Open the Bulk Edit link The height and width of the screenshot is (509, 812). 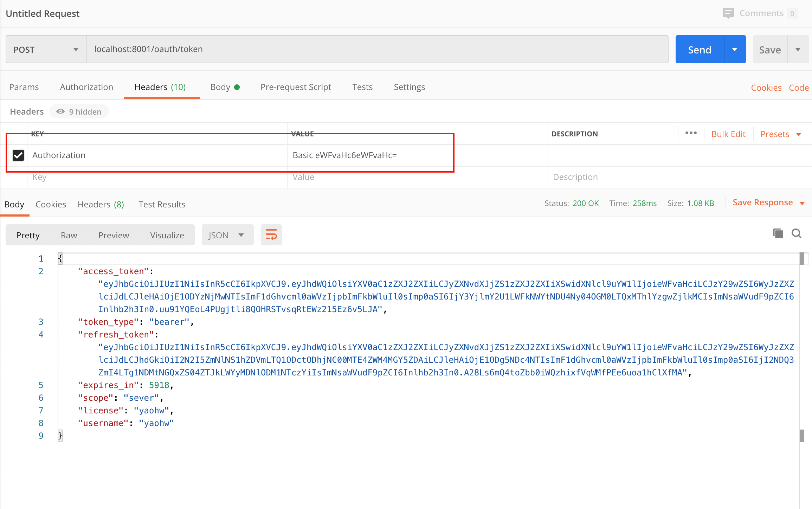click(728, 134)
